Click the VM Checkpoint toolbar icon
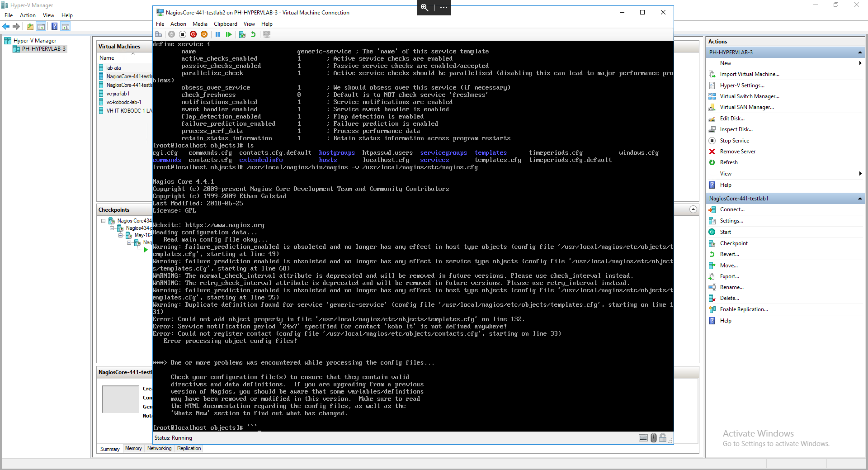Screen dimensions: 868x470 [242, 34]
